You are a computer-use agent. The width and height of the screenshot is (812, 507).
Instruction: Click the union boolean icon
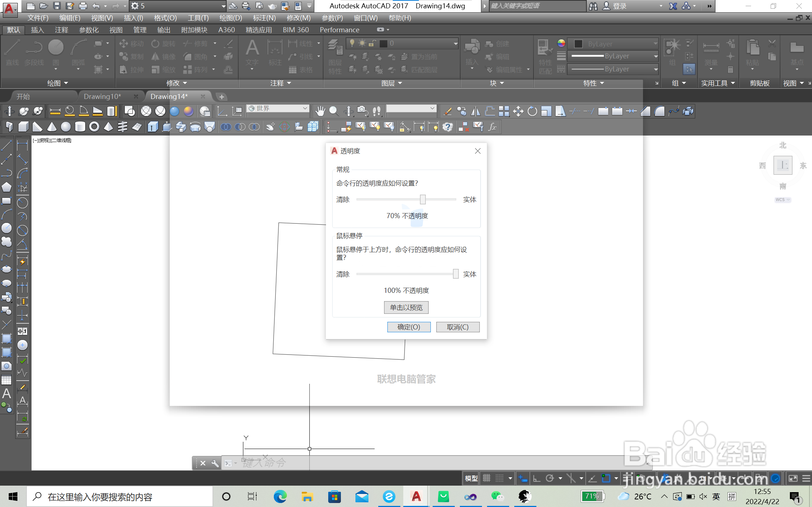226,127
